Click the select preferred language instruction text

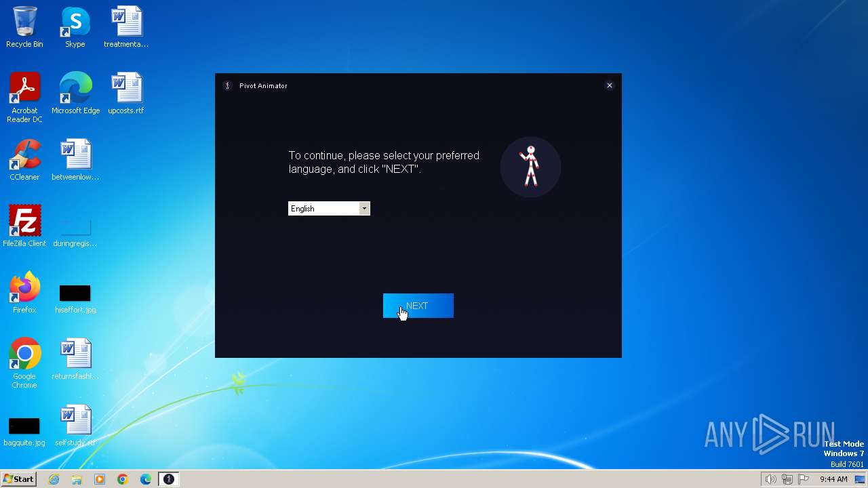[x=384, y=162]
